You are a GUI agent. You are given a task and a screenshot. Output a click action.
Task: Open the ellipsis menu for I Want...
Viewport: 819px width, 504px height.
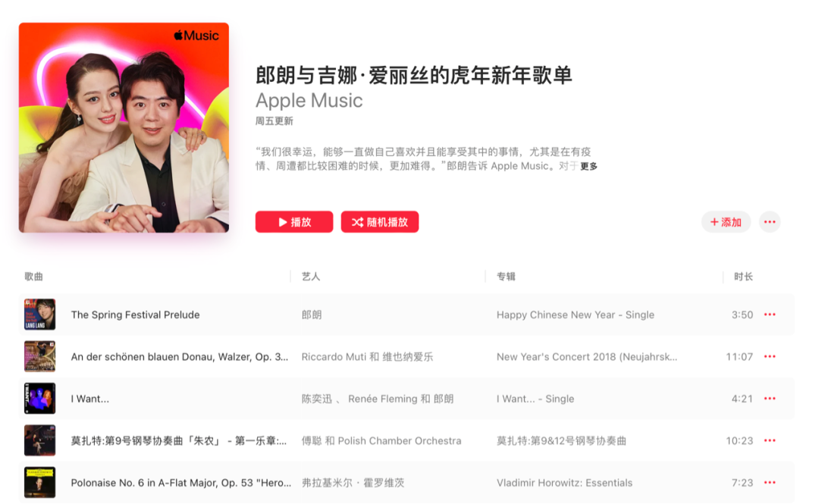tap(770, 399)
